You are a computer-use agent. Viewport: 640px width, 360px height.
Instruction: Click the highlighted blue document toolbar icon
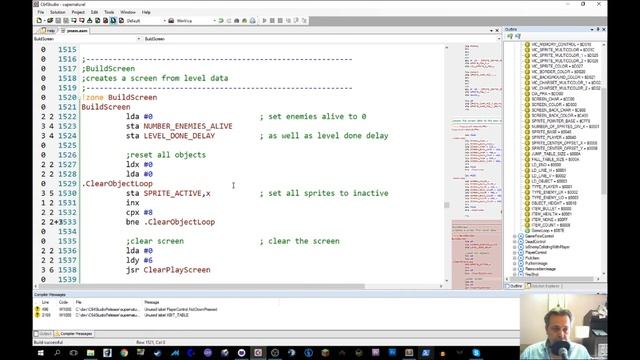[113, 20]
